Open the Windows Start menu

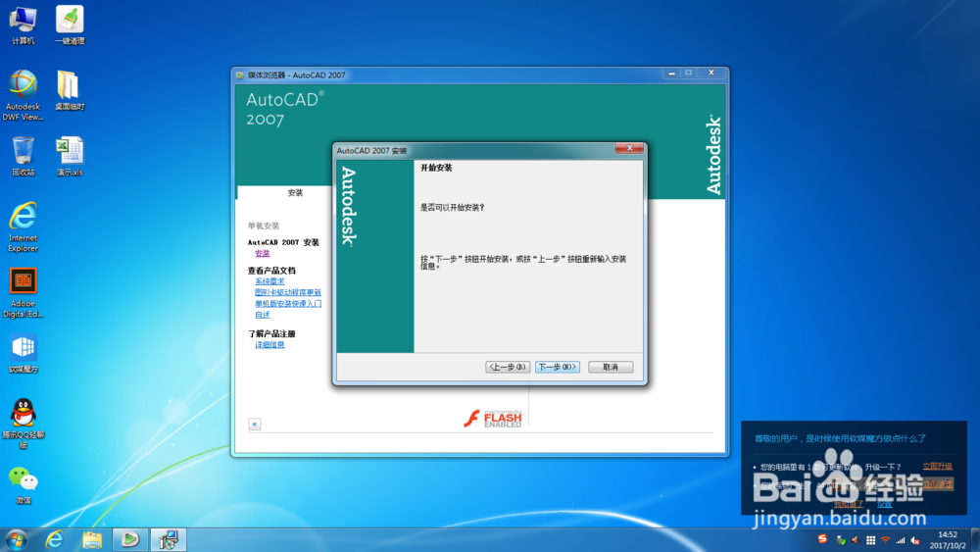16,540
